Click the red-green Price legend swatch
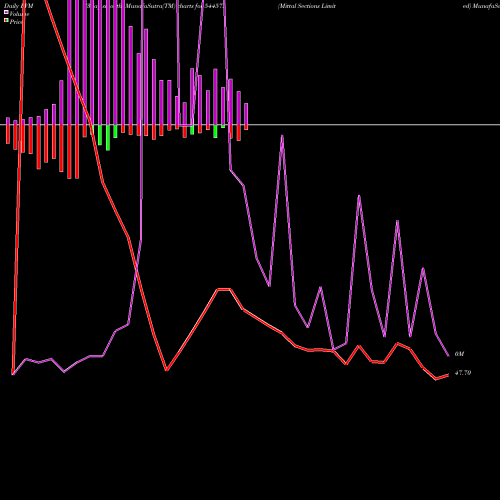This screenshot has height=500, width=500. (x=6, y=21)
